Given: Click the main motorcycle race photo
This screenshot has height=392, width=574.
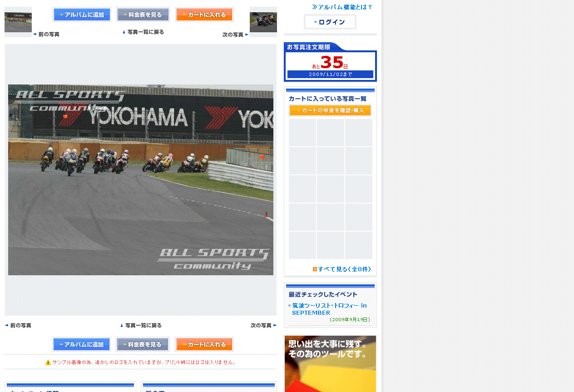Looking at the screenshot, I should tap(141, 180).
